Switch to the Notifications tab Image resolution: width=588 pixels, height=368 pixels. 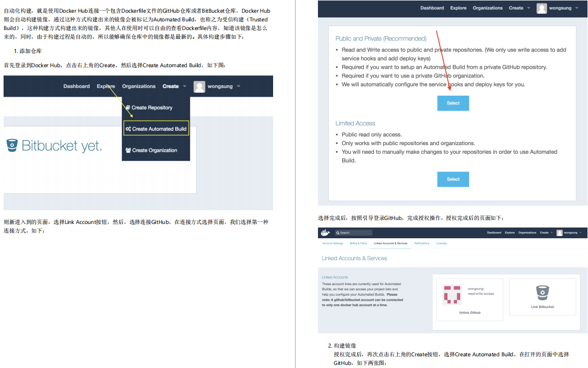(x=421, y=244)
